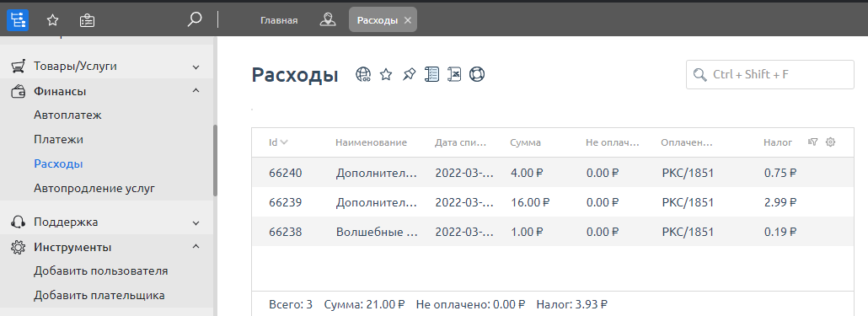The height and width of the screenshot is (316, 868).
Task: Click the Всего: 3 footer entry
Action: pyautogui.click(x=291, y=304)
